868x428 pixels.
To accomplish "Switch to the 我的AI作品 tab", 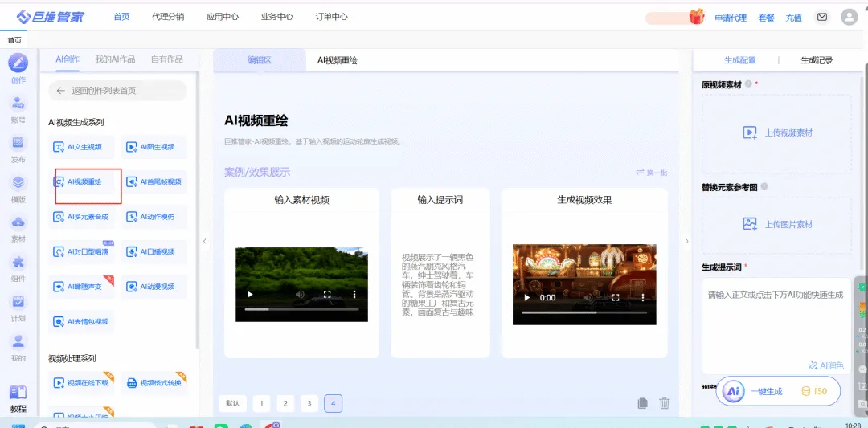I will (115, 59).
